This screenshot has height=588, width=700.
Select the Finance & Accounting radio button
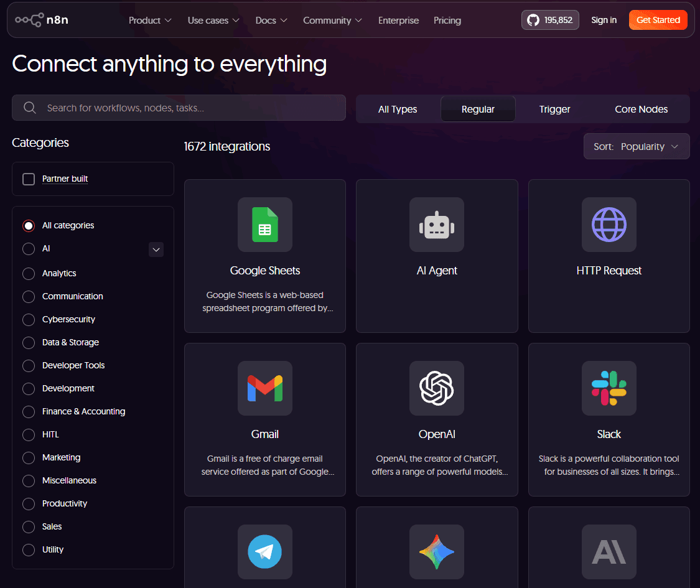coord(29,412)
